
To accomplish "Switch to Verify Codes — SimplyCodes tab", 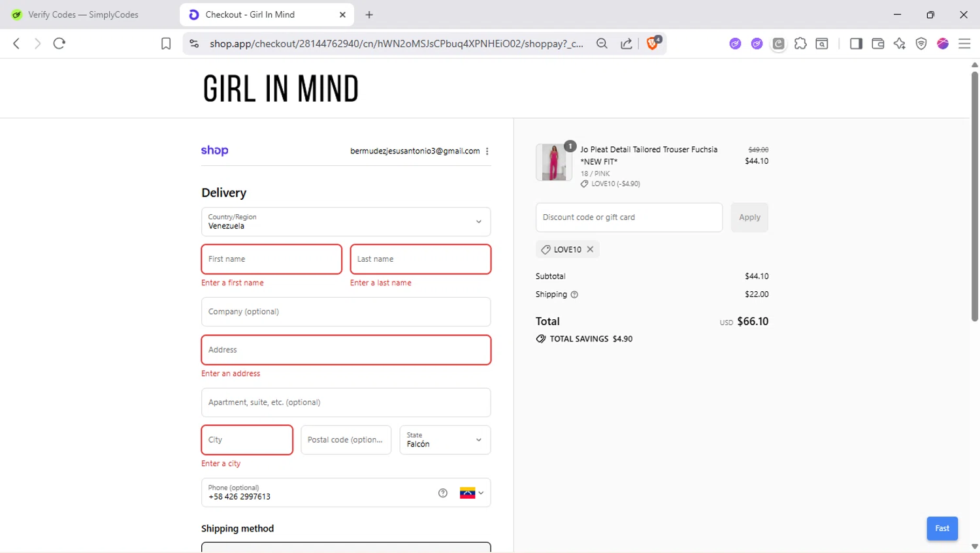I will 83,14.
